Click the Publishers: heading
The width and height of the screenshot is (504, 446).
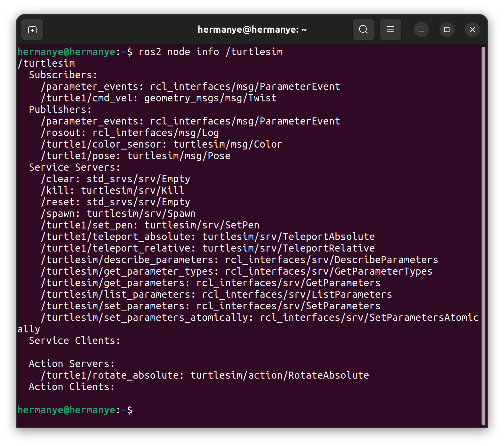coord(60,110)
